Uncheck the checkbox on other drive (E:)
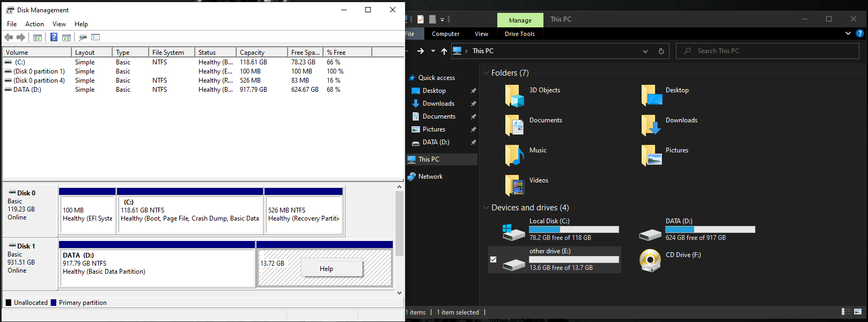The height and width of the screenshot is (322, 868). (x=493, y=260)
